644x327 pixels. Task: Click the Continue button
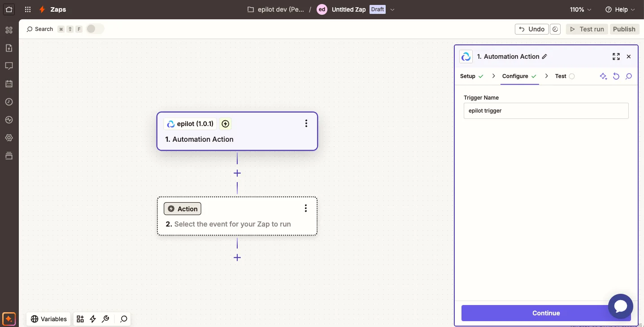pos(546,313)
